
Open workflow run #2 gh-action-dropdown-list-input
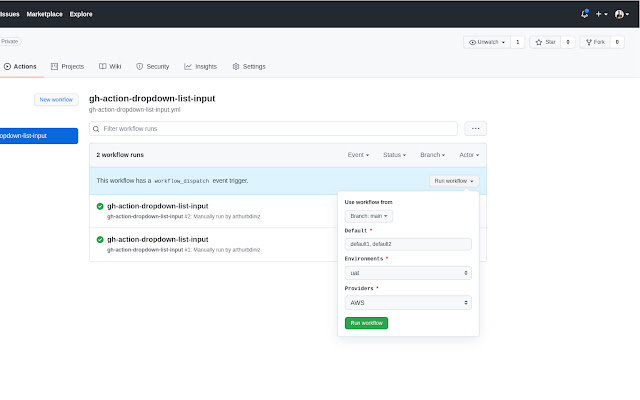(x=158, y=206)
